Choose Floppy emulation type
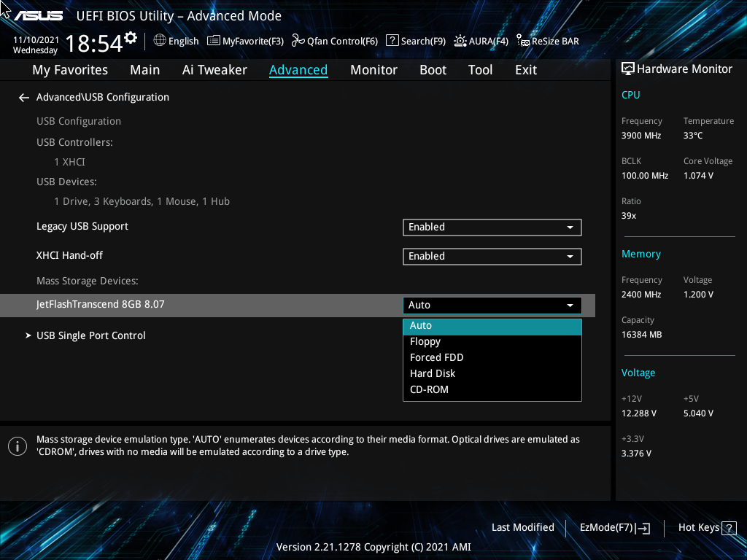Screen dimensions: 747x560 click(x=492, y=342)
